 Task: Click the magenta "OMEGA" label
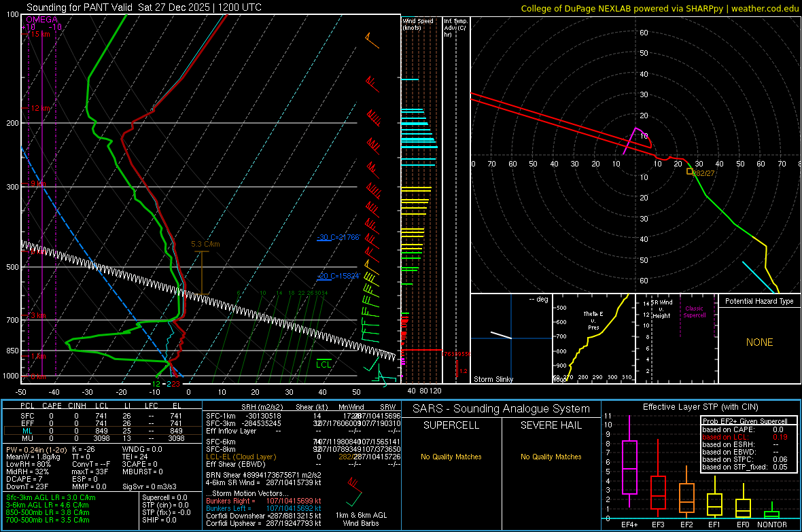(42, 20)
